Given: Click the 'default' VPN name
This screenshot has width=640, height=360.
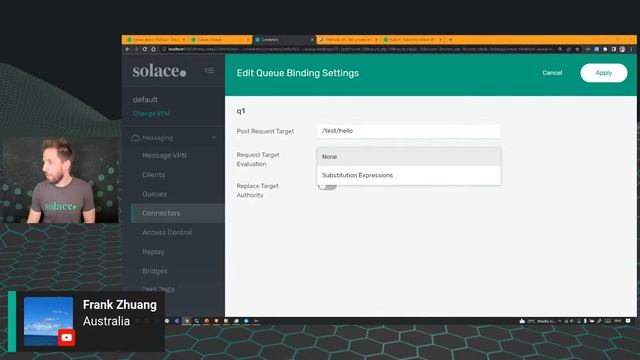Looking at the screenshot, I should tap(145, 100).
